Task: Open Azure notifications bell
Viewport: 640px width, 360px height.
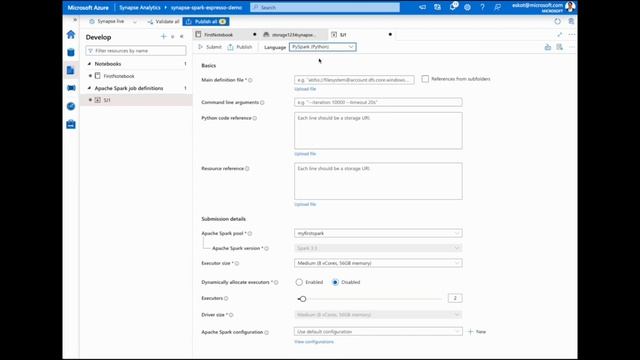Action: click(453, 7)
